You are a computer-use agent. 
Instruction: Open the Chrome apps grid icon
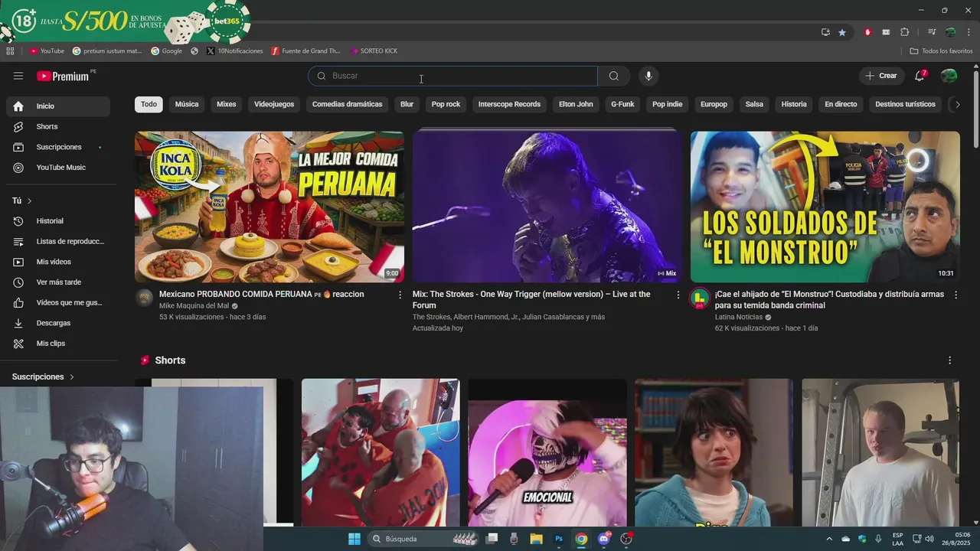click(x=10, y=51)
